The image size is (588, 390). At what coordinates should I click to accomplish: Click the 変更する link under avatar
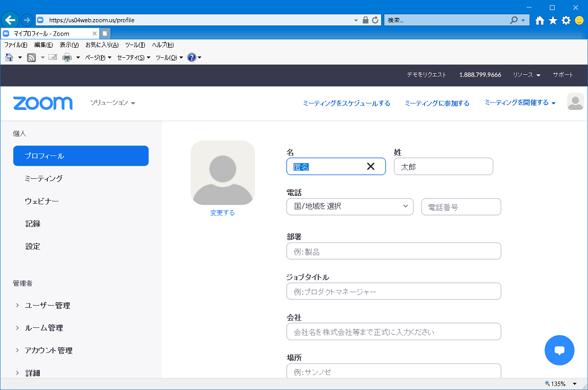222,213
